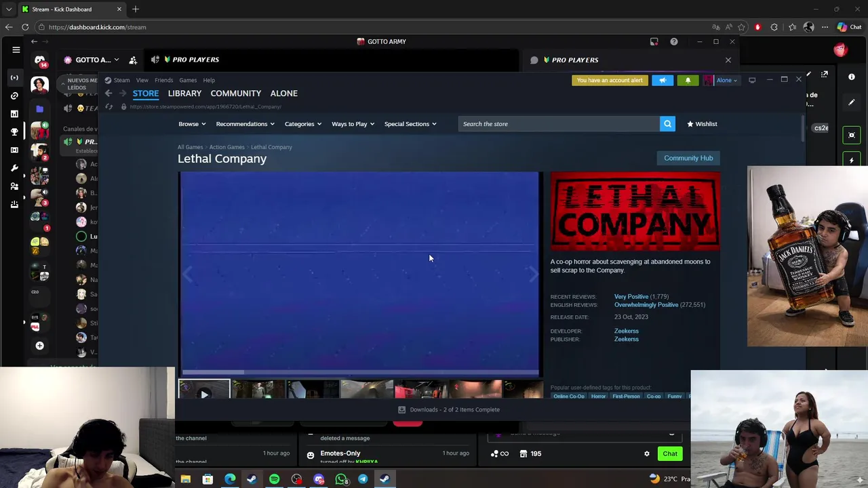The height and width of the screenshot is (488, 868).
Task: Show next media with right arrow on trailer
Action: (x=533, y=274)
